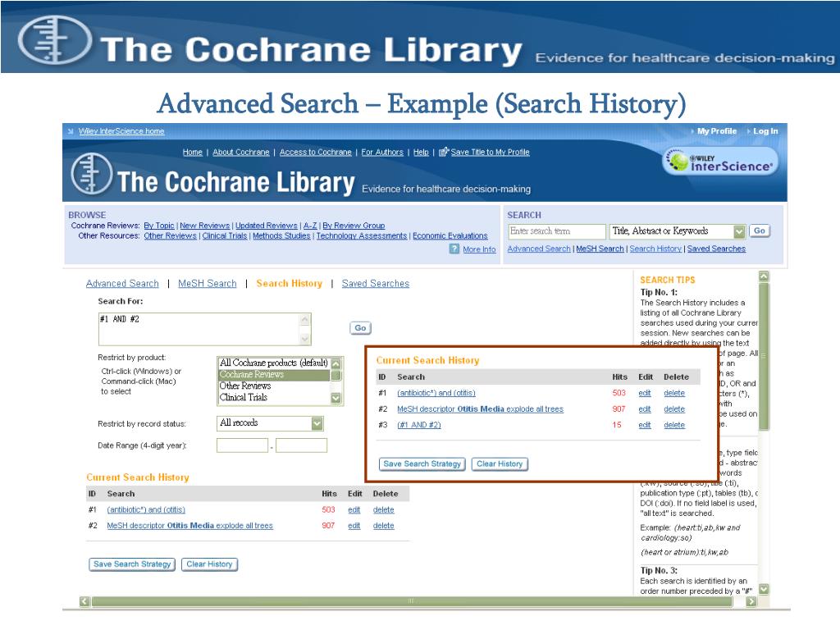Select All Cochrane products (default) option
This screenshot has width=840, height=630.
pos(273,363)
